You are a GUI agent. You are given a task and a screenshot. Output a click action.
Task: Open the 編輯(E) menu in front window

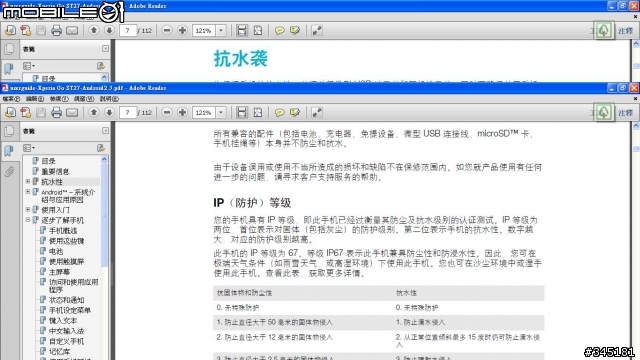click(35, 99)
